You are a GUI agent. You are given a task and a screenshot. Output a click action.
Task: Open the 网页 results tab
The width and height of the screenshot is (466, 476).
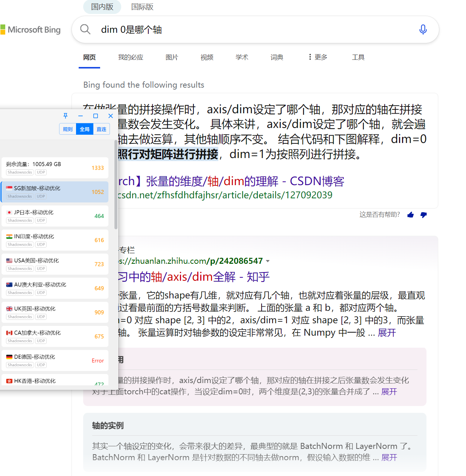pos(89,57)
